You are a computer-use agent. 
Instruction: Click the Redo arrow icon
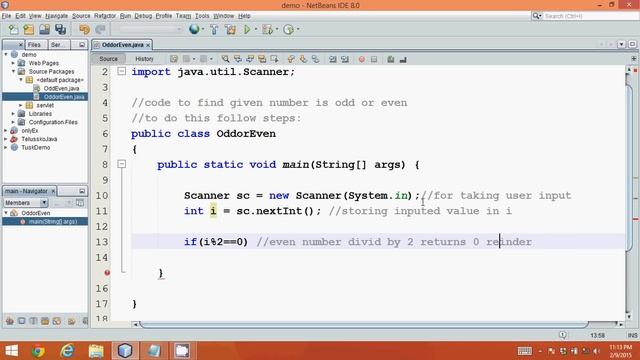[100, 29]
